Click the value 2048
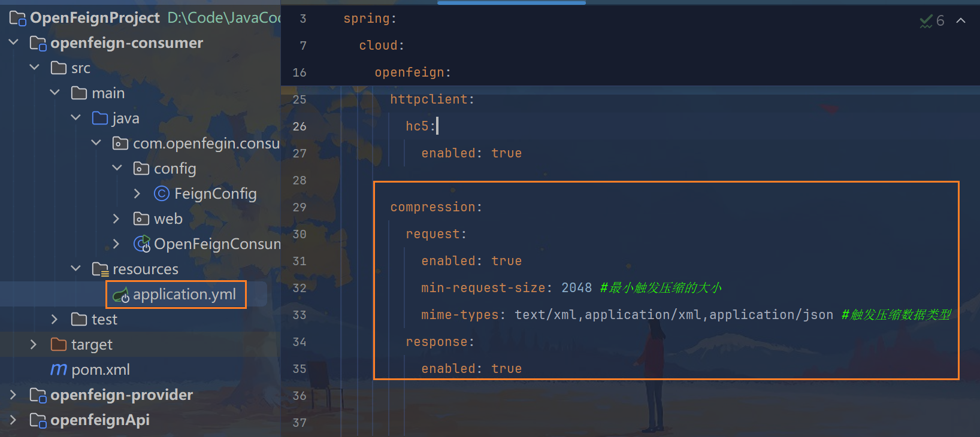This screenshot has width=980, height=437. click(x=576, y=288)
